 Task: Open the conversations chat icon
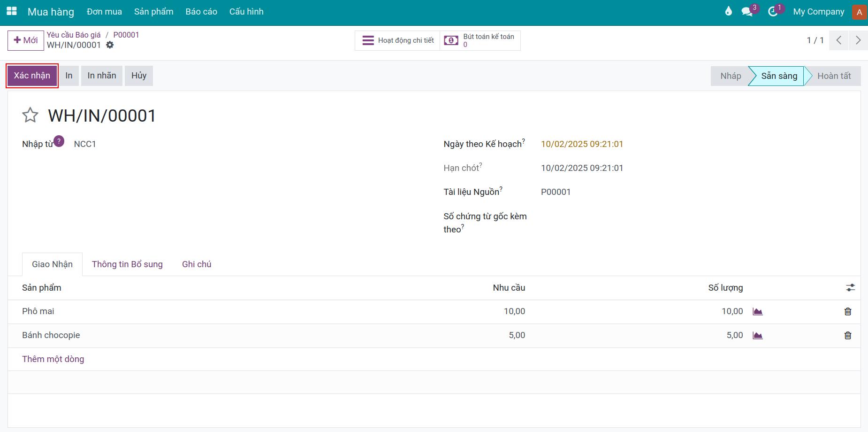747,12
